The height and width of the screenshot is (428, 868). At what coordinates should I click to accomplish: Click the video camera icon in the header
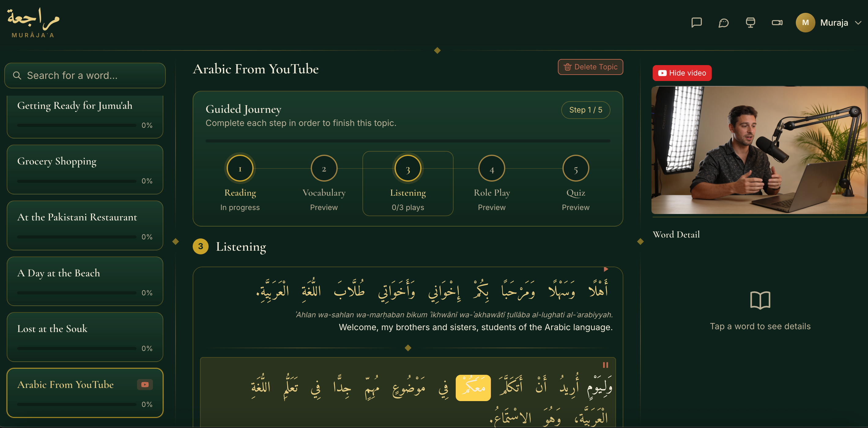pos(777,23)
